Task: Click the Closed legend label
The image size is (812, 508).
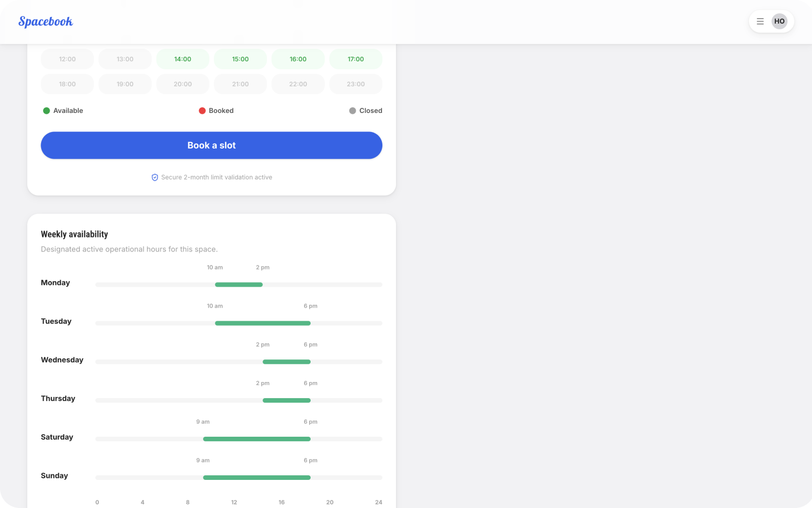Action: point(371,111)
